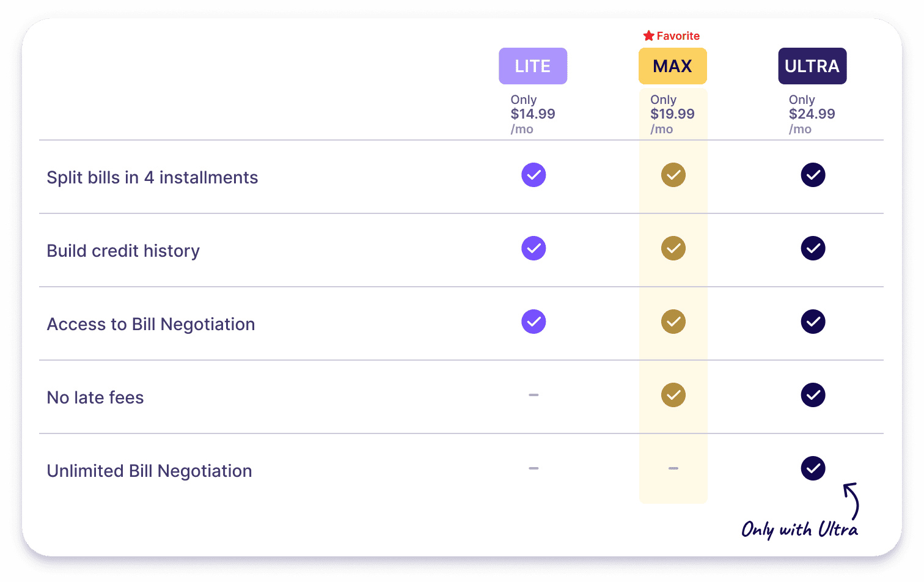This screenshot has height=582, width=924.
Task: Click the $24.99 per month price
Action: coord(812,114)
